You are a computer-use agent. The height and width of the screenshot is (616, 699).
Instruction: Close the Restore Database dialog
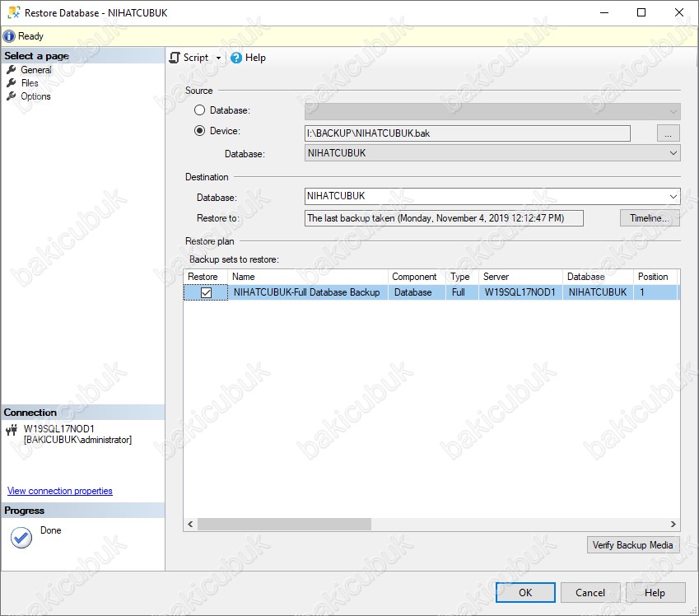coord(679,12)
